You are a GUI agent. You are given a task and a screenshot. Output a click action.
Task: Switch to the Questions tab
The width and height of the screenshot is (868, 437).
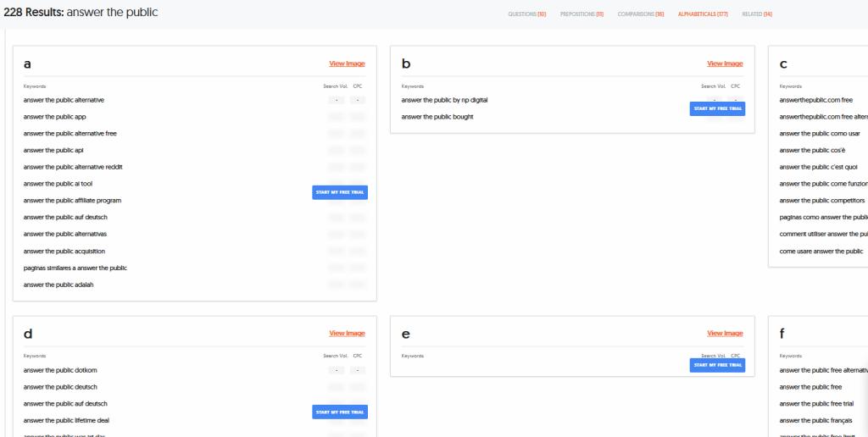tap(526, 14)
